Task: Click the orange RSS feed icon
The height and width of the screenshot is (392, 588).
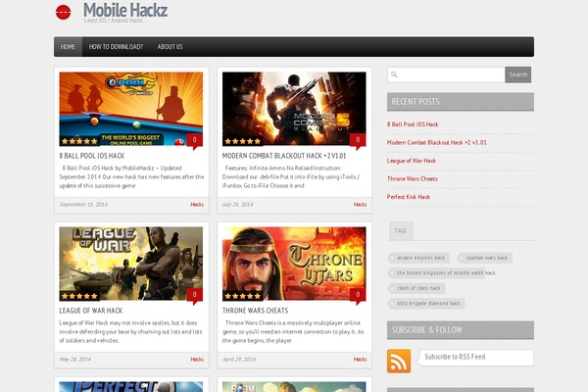Action: click(x=399, y=361)
